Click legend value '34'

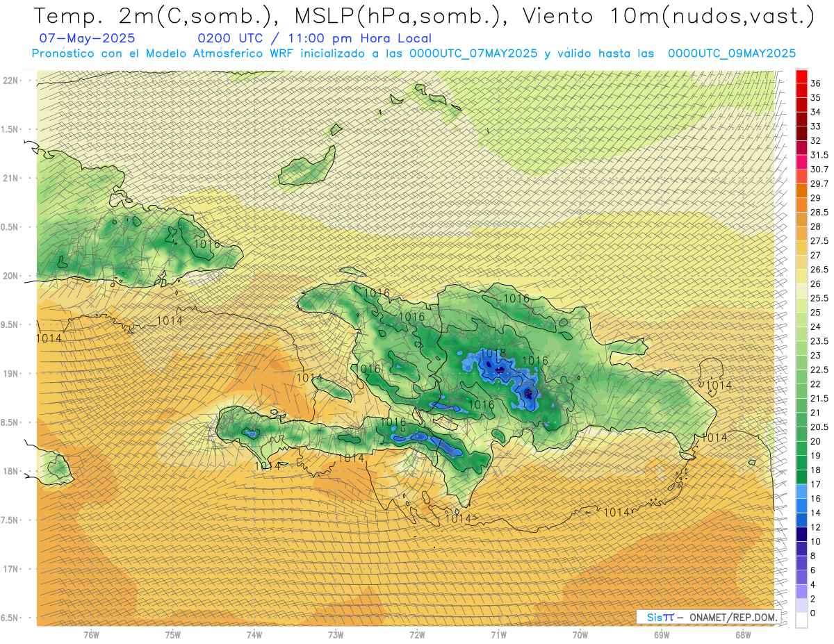pyautogui.click(x=816, y=112)
